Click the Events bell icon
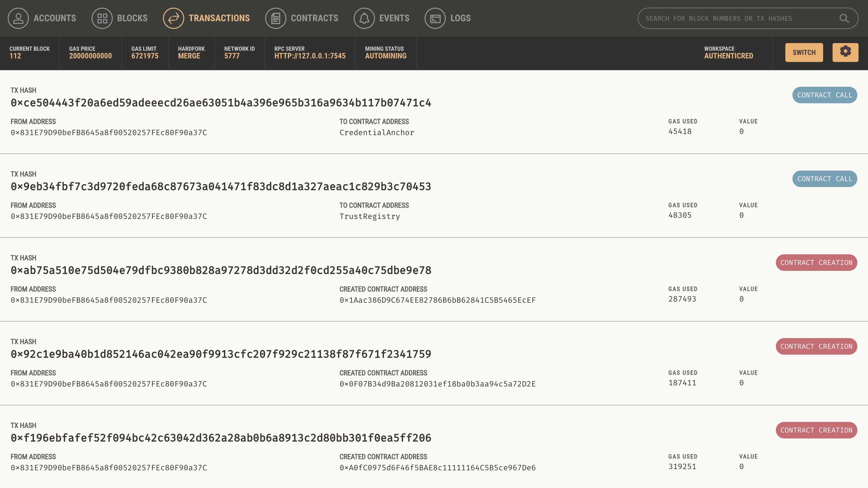The height and width of the screenshot is (488, 868). click(364, 18)
